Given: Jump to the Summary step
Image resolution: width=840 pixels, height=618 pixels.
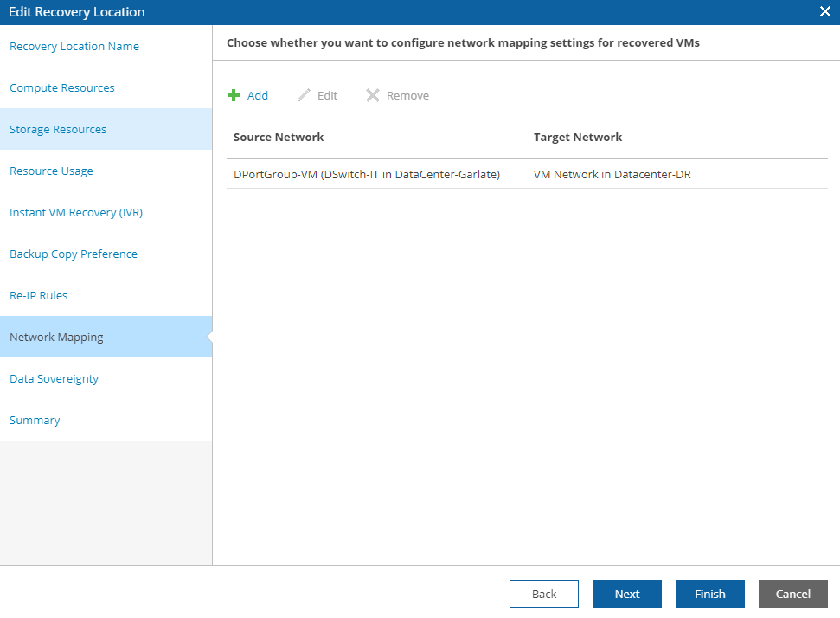Looking at the screenshot, I should click(35, 420).
